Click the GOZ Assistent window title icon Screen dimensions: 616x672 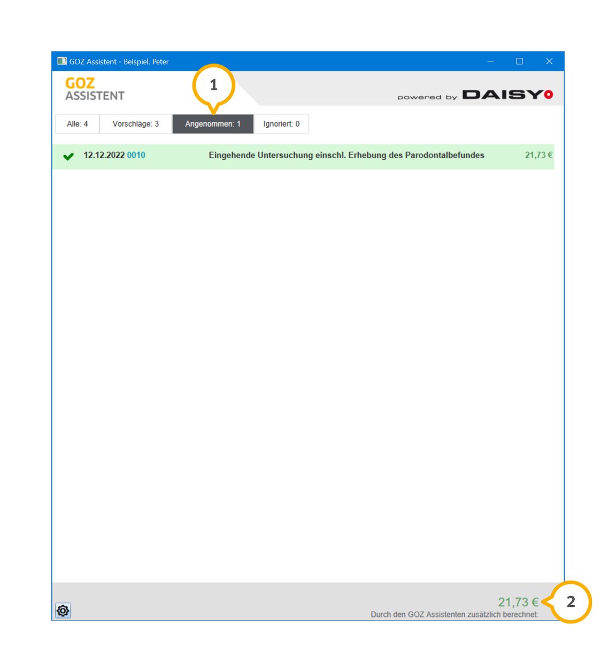[62, 61]
